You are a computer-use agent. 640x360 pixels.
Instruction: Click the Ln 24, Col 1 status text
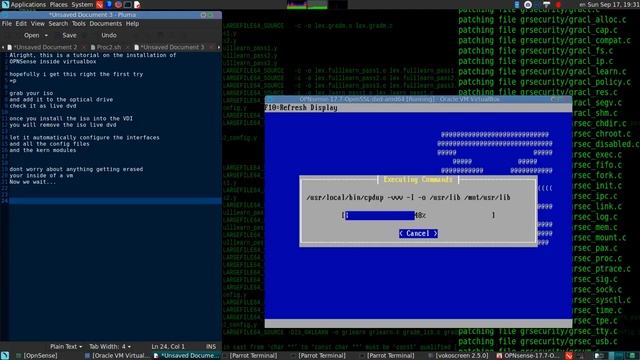coord(168,347)
